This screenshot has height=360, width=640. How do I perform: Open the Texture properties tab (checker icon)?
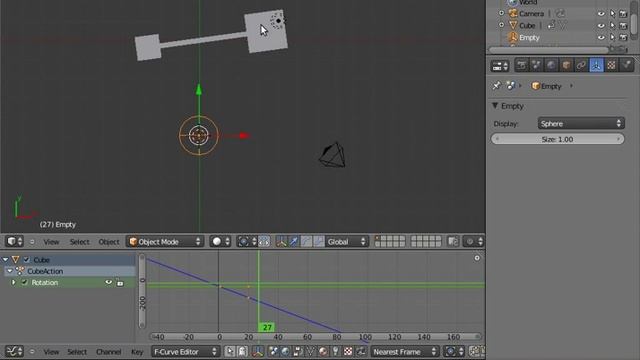(611, 65)
